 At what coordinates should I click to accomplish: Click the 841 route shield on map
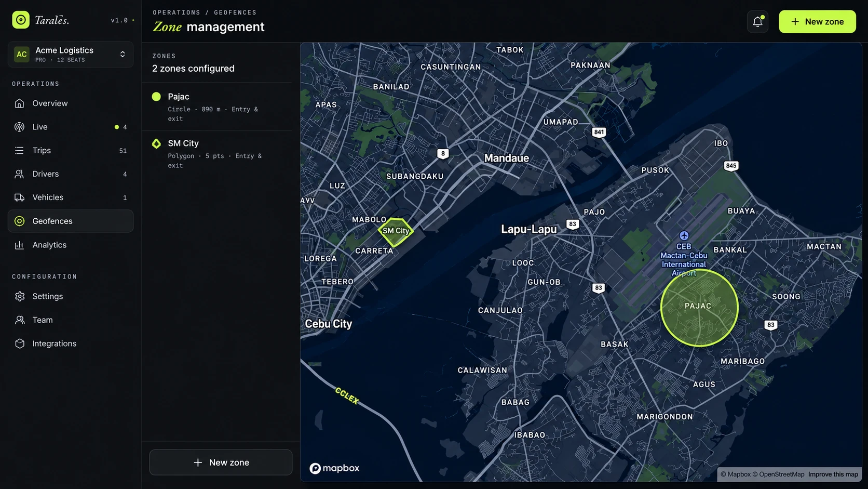(x=599, y=132)
